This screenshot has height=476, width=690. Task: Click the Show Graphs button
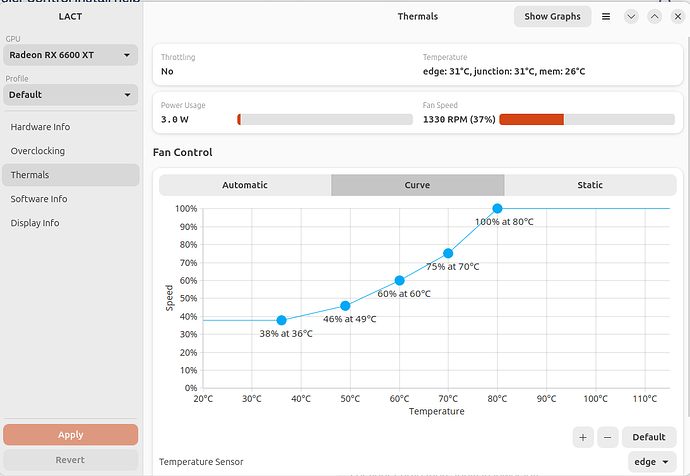pos(552,17)
